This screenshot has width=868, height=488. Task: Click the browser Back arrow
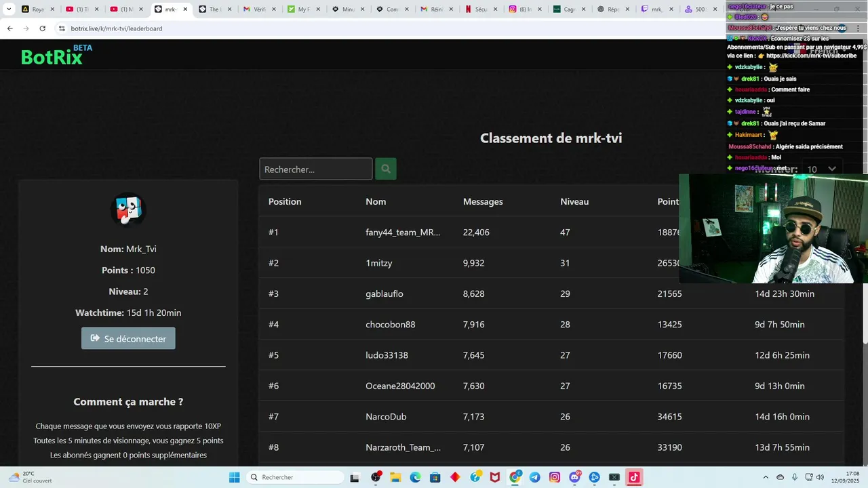click(9, 28)
